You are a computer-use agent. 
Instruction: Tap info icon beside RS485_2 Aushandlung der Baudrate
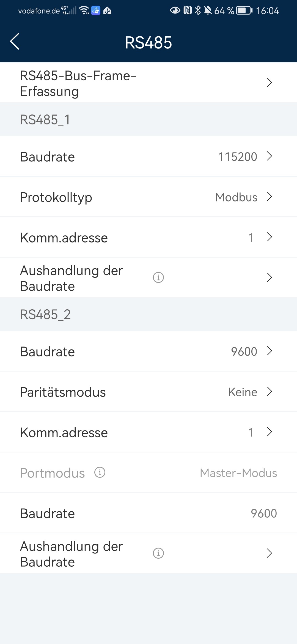pyautogui.click(x=158, y=553)
